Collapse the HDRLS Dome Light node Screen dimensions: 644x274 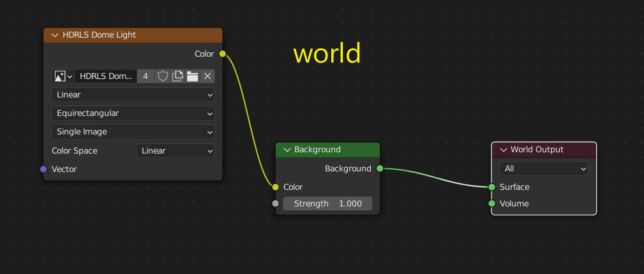[55, 35]
